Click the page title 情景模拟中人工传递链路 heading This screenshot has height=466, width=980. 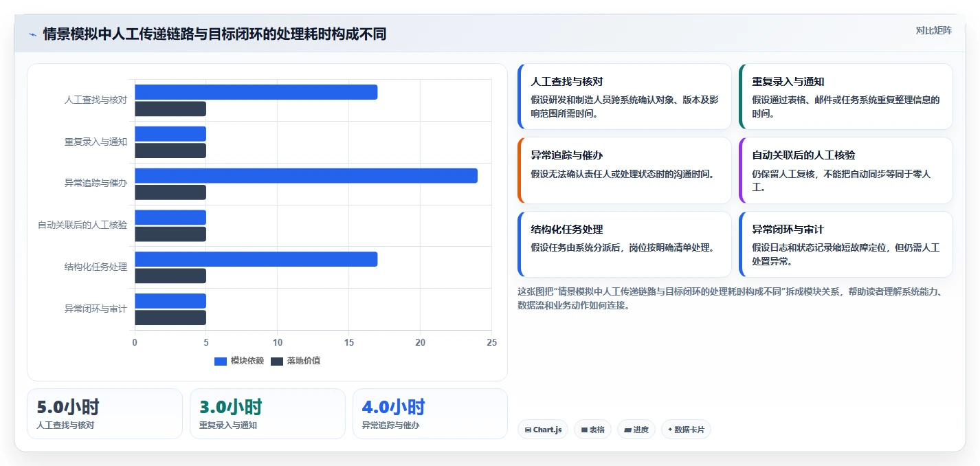214,34
